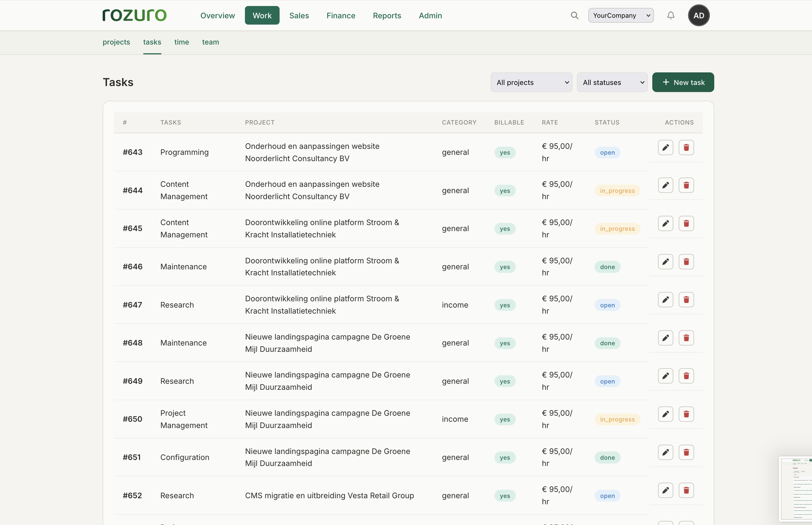812x525 pixels.
Task: Open the notifications bell
Action: 671,15
